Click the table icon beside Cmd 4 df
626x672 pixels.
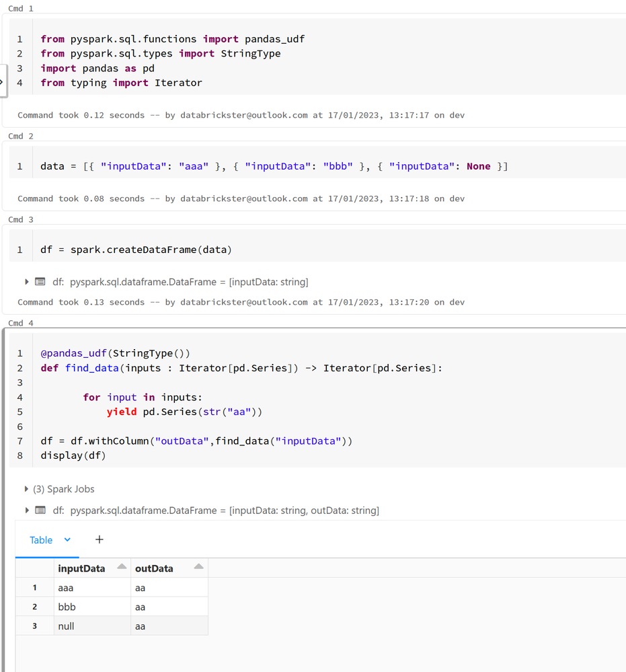coord(40,511)
